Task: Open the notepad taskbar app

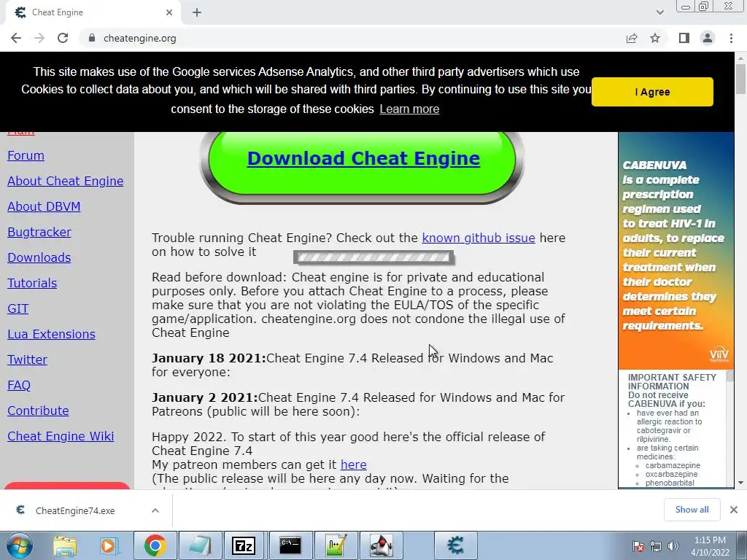Action: coord(200,545)
